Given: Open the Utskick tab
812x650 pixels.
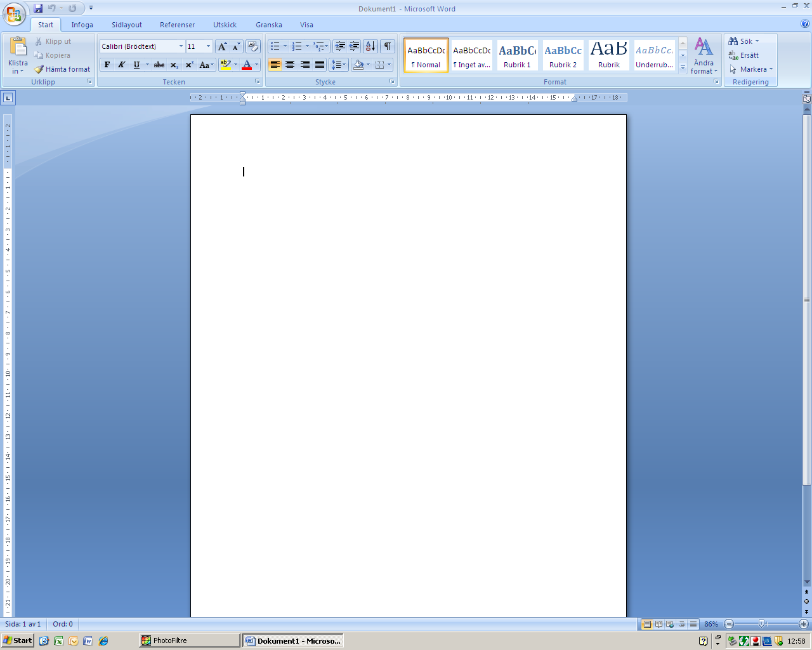Looking at the screenshot, I should [225, 25].
